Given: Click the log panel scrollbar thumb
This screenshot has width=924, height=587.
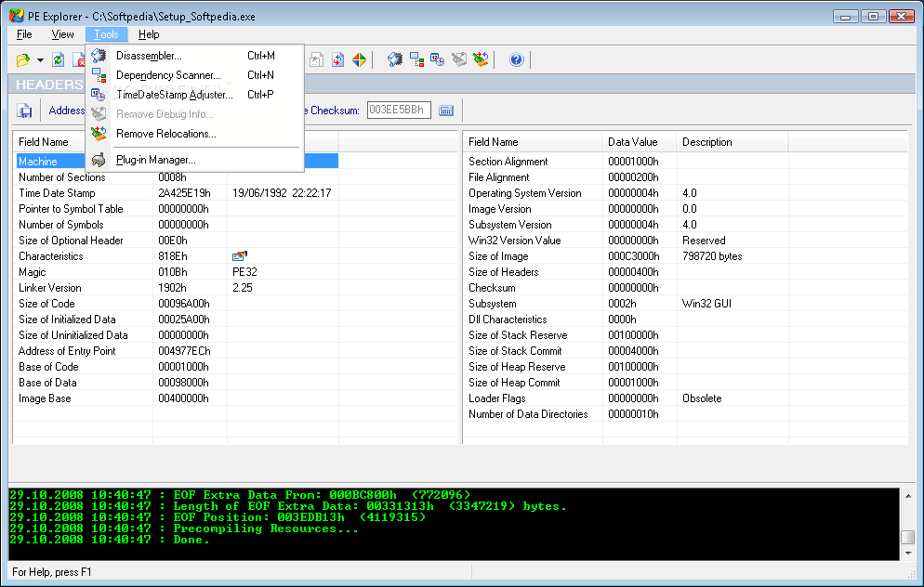Looking at the screenshot, I should 908,537.
